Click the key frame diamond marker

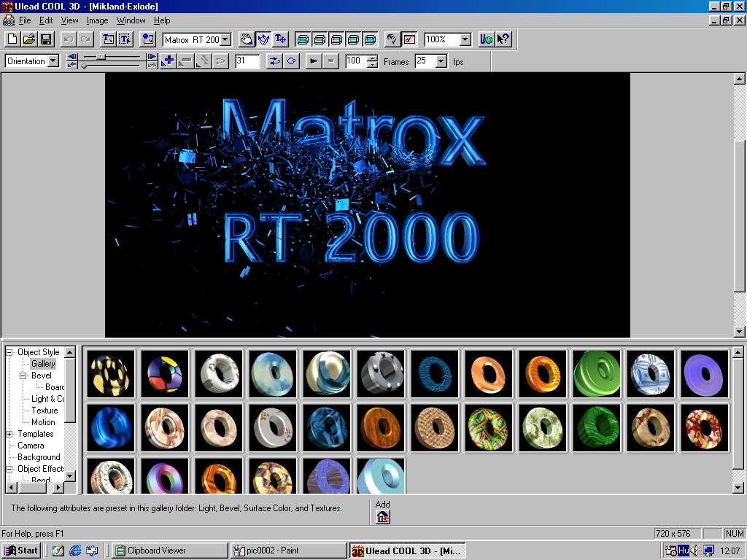pyautogui.click(x=84, y=66)
